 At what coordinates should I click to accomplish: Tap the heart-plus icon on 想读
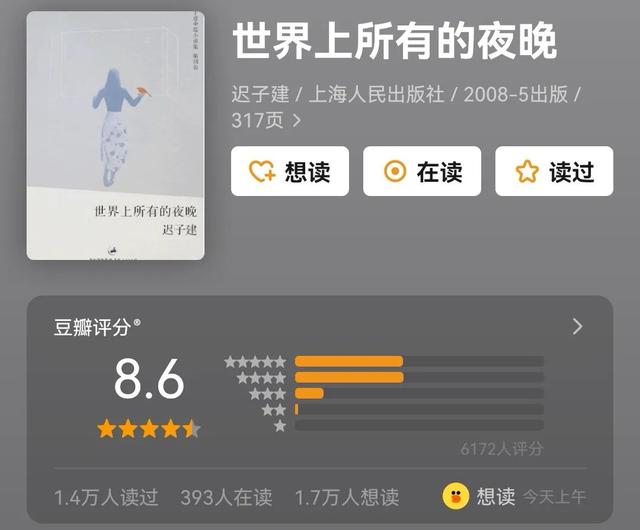[262, 171]
